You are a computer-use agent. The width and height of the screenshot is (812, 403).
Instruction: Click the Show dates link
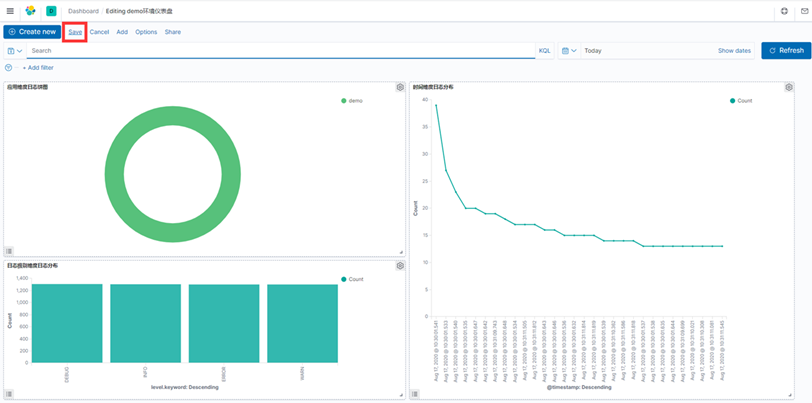pyautogui.click(x=734, y=51)
